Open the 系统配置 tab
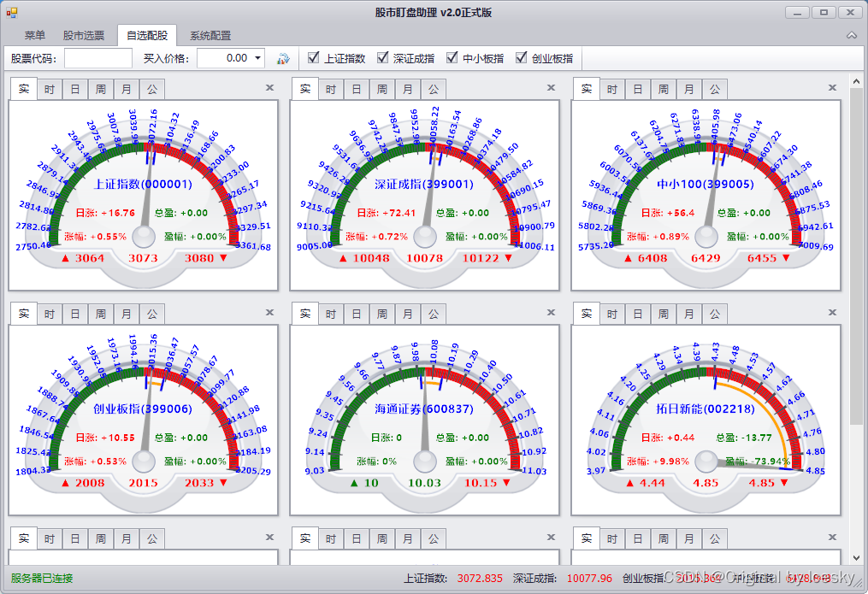Viewport: 868px width, 594px height. tap(210, 35)
